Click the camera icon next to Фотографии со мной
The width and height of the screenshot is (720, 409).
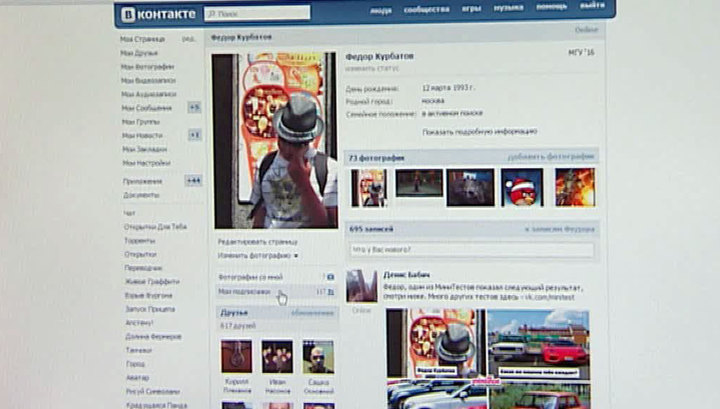click(331, 276)
